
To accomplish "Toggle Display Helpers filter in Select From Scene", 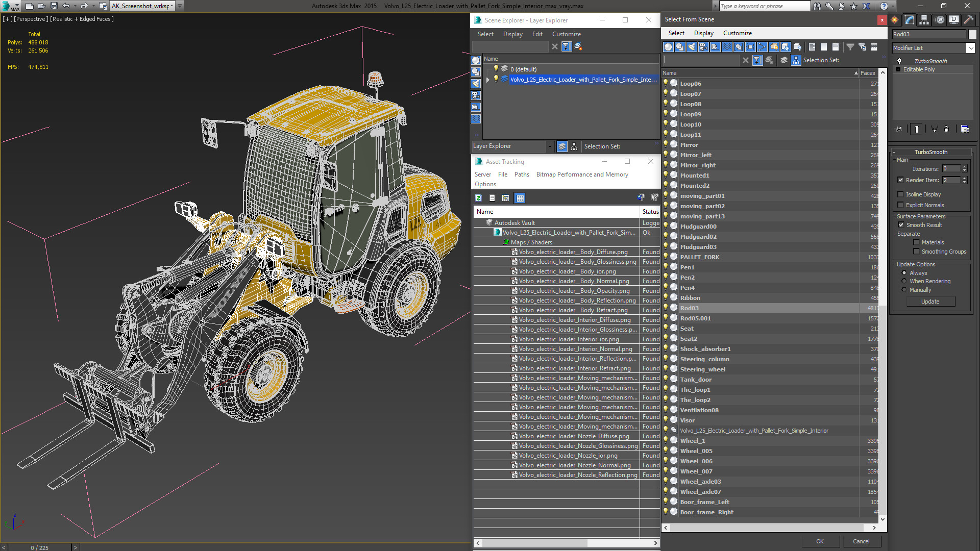I will pyautogui.click(x=715, y=47).
